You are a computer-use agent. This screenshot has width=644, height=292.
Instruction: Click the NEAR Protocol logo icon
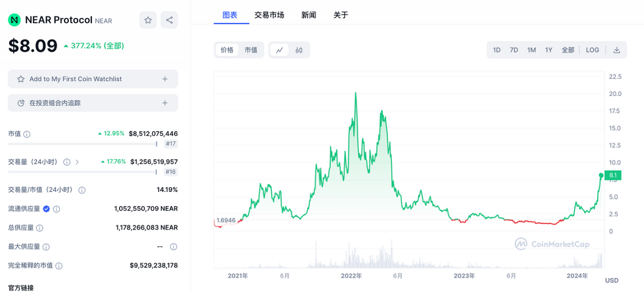pos(14,20)
